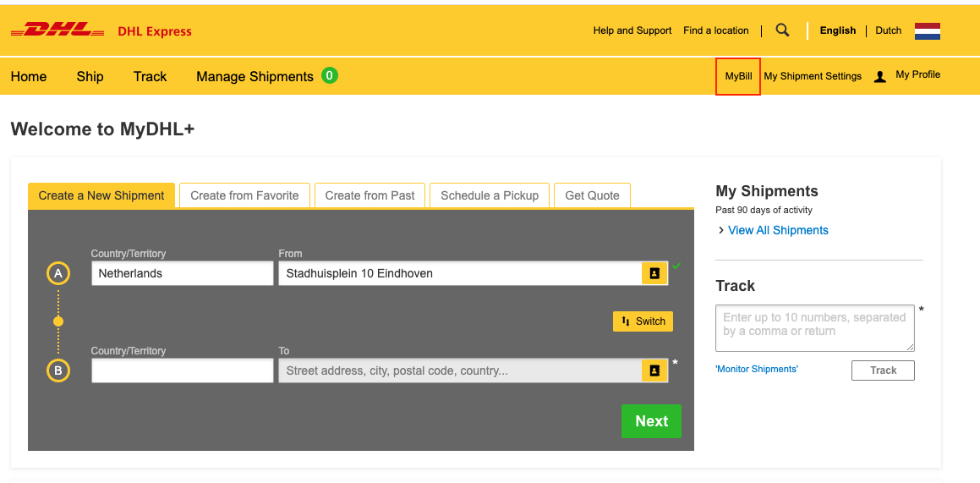Open address book for From field
The image size is (980, 483).
pos(654,273)
